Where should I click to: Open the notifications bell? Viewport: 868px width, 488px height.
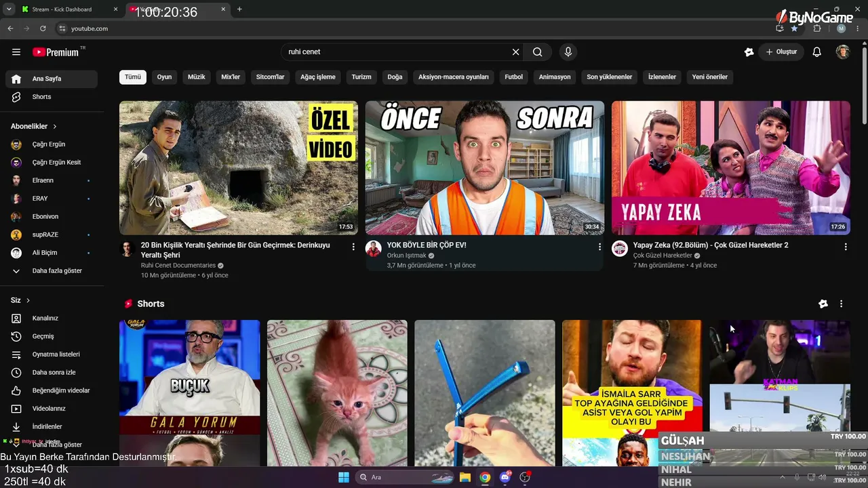817,52
